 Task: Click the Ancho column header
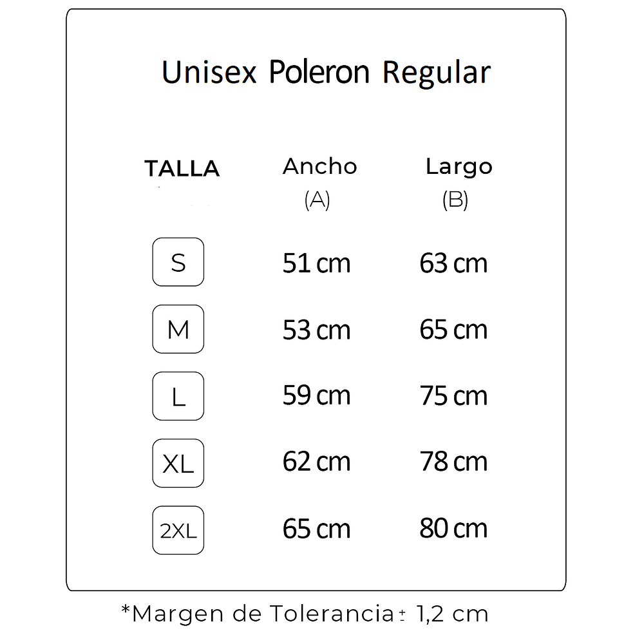(319, 166)
